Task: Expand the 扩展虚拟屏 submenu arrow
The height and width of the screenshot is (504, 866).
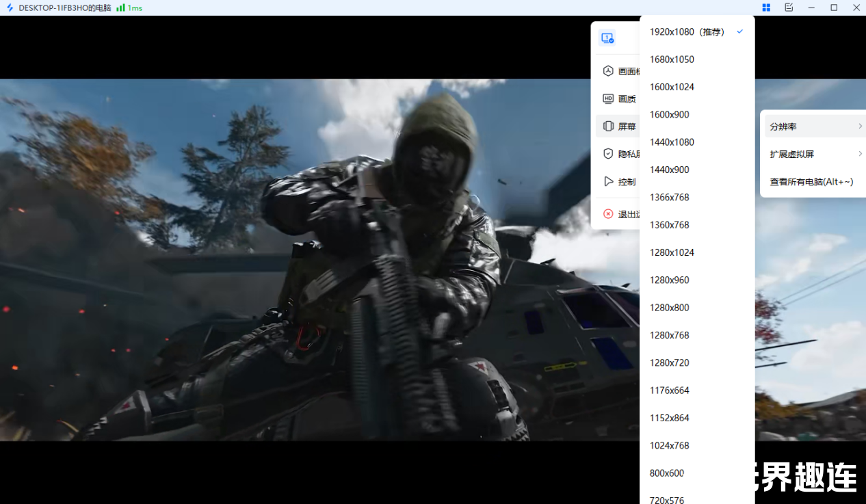Action: coord(860,154)
